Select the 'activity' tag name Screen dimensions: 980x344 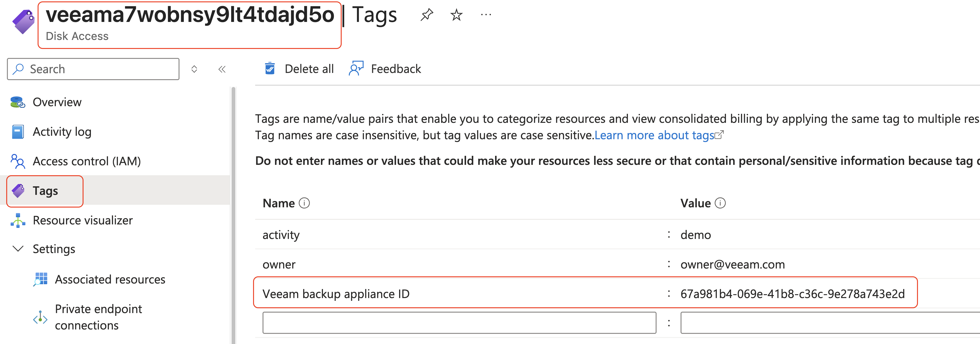click(281, 235)
